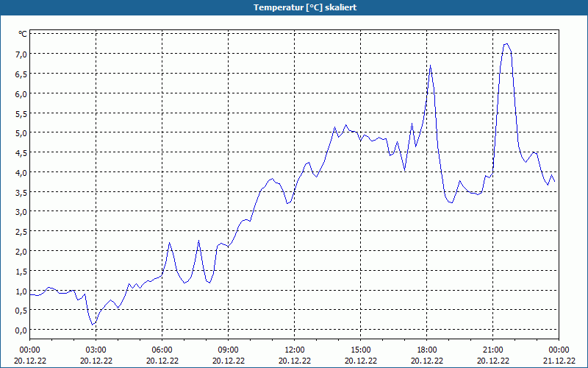Click the 2,5 y-axis label
Screen dimensions: 588x368
[x=21, y=232]
